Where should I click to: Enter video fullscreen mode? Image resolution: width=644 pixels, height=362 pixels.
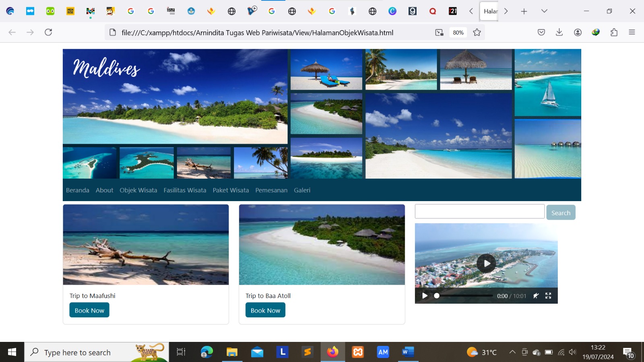click(548, 296)
